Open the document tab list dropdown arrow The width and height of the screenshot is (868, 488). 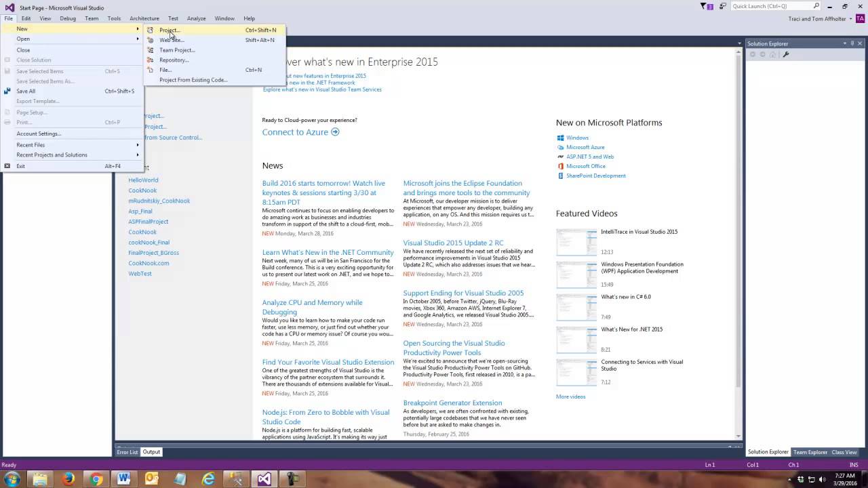point(739,43)
